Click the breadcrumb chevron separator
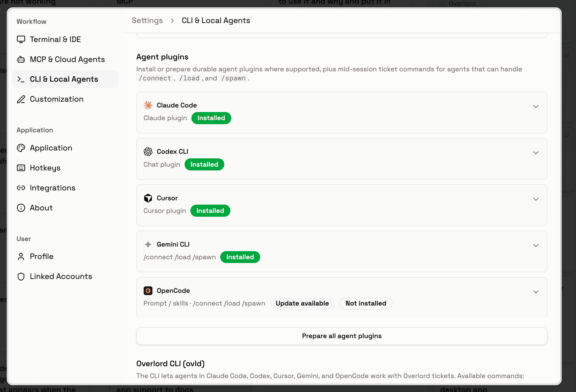576x392 pixels. click(x=172, y=20)
